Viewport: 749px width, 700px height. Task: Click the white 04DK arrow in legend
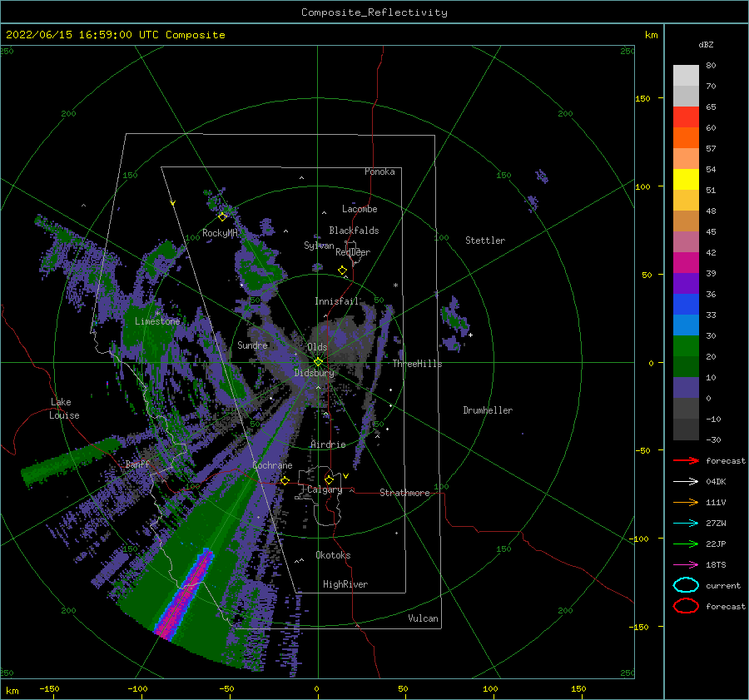tap(686, 482)
